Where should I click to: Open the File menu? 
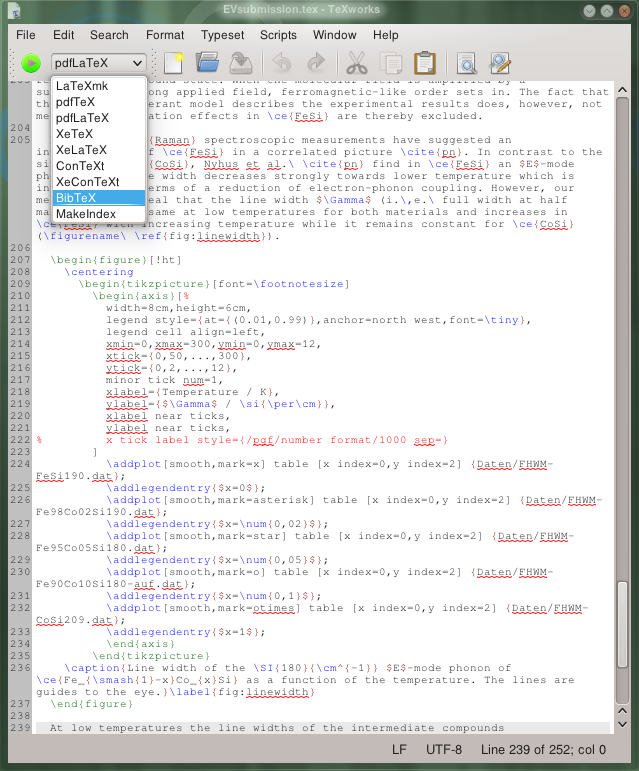coord(26,35)
